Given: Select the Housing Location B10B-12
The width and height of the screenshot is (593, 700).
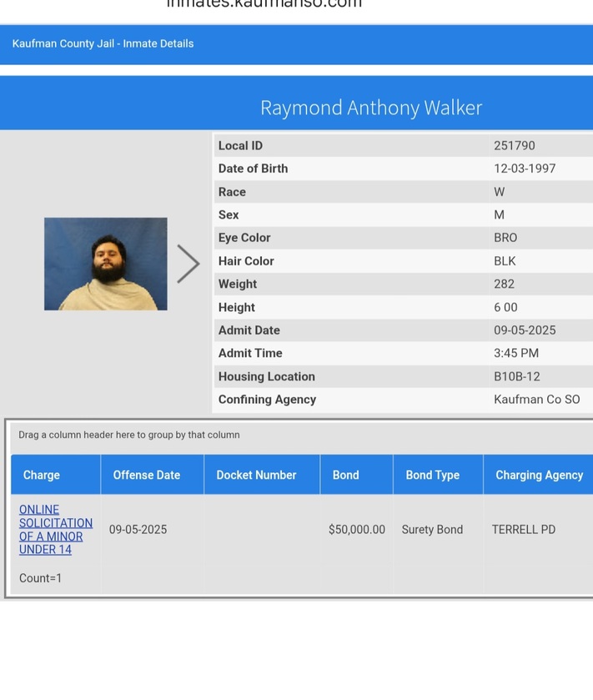Looking at the screenshot, I should tap(517, 376).
